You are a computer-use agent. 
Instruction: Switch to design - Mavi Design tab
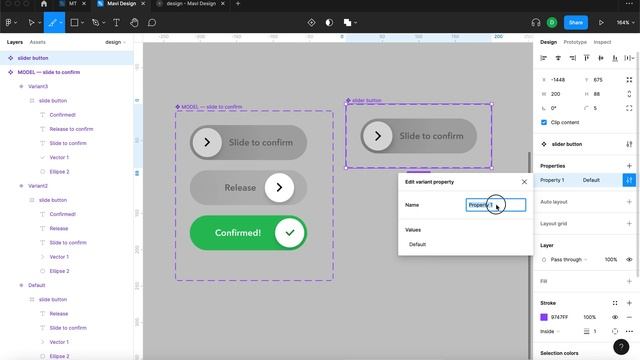(x=191, y=4)
